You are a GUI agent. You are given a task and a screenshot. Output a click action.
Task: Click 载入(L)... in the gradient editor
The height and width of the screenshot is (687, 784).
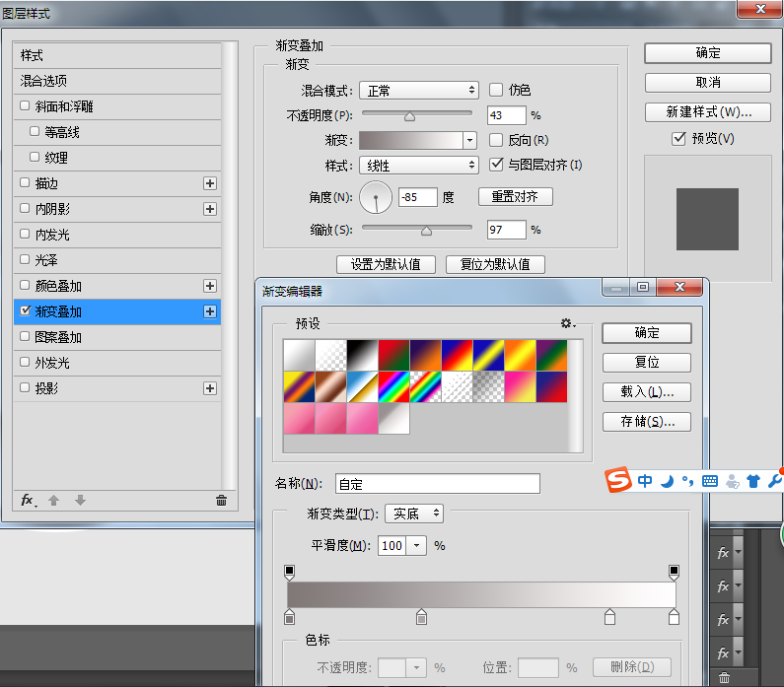[x=647, y=392]
